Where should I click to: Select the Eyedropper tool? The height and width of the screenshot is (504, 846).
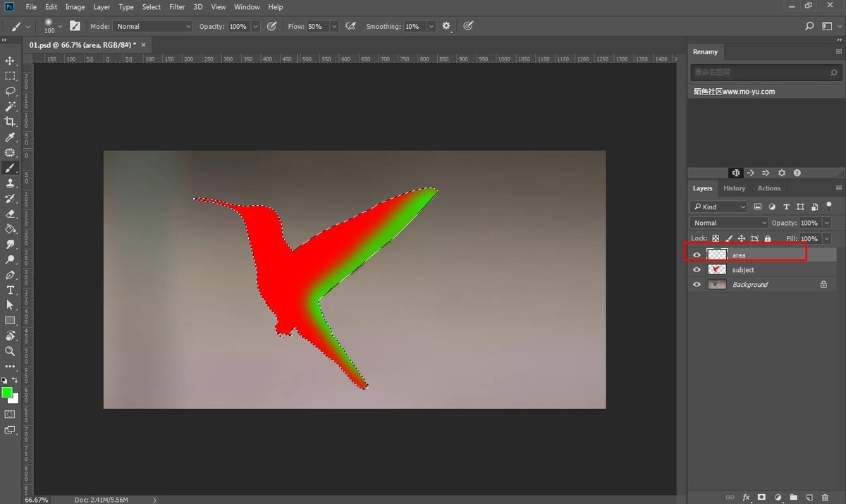click(x=10, y=137)
